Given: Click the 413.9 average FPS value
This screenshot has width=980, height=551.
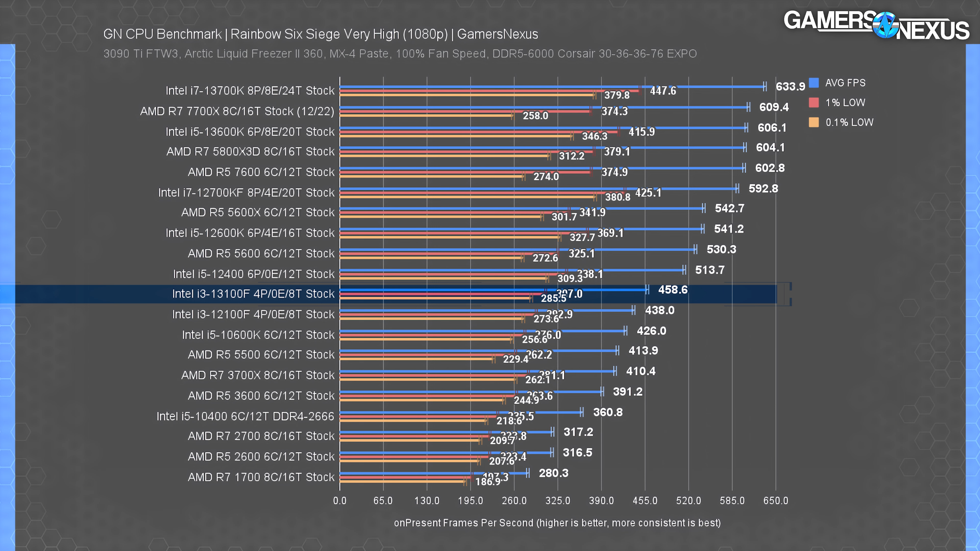Looking at the screenshot, I should 643,351.
